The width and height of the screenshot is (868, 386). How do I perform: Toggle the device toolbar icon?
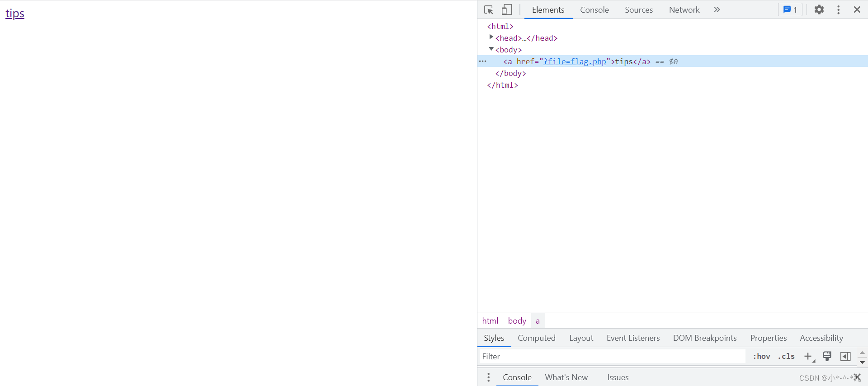click(507, 9)
